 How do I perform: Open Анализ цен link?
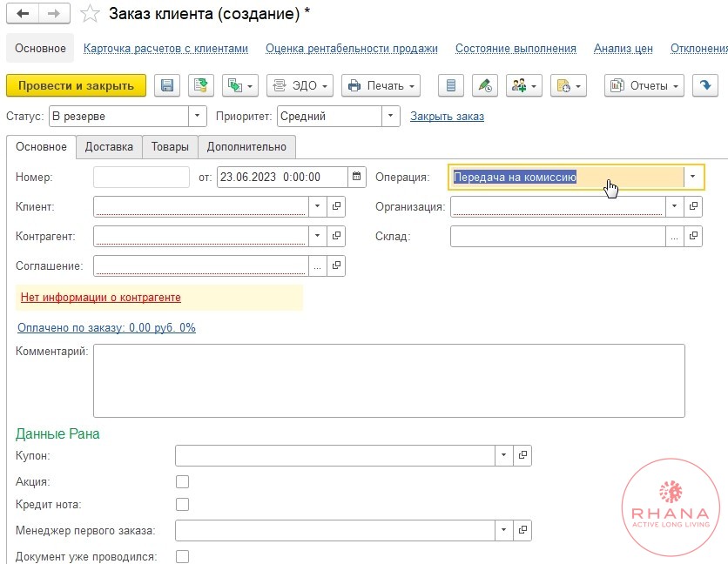point(624,48)
